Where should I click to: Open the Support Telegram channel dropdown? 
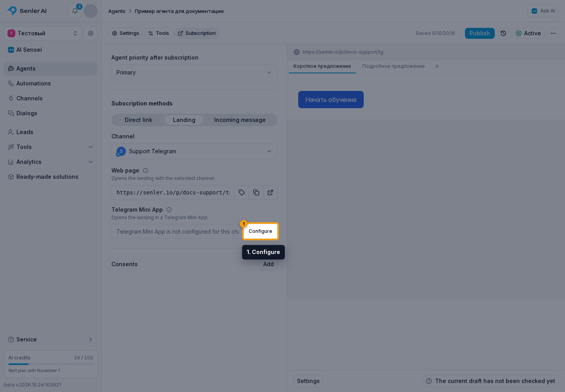pos(194,151)
